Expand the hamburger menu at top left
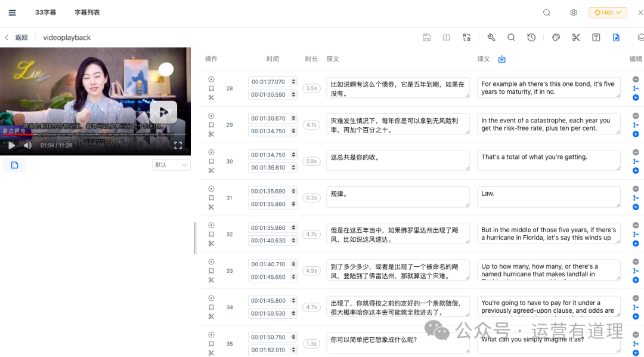The width and height of the screenshot is (644, 357). point(12,12)
